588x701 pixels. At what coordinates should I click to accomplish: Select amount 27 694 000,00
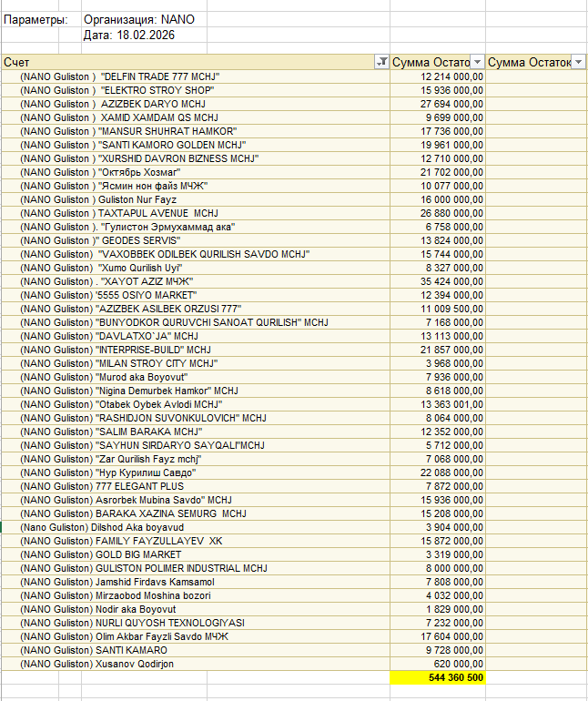tap(438, 104)
